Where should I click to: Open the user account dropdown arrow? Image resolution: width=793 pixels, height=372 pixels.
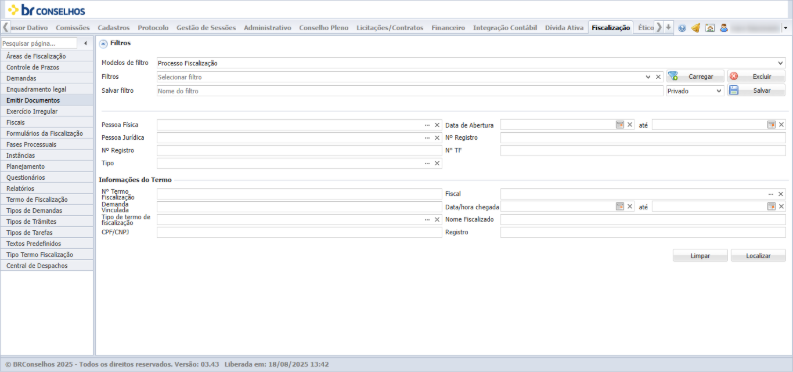[784, 28]
